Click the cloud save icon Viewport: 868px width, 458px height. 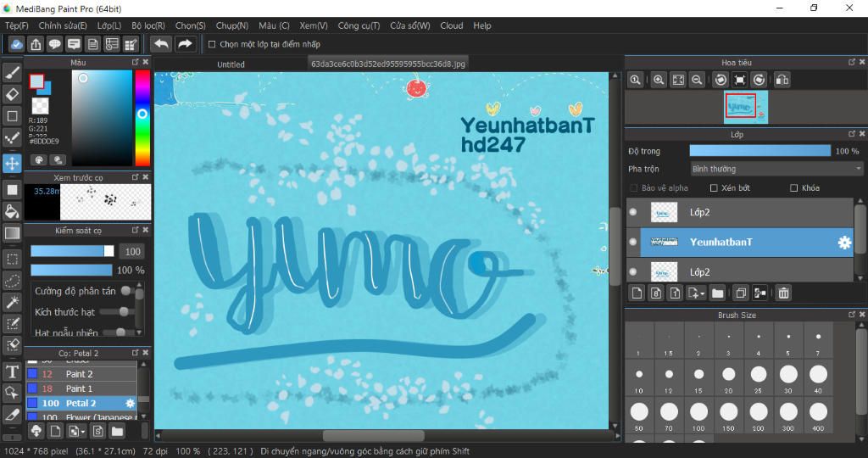click(x=17, y=44)
